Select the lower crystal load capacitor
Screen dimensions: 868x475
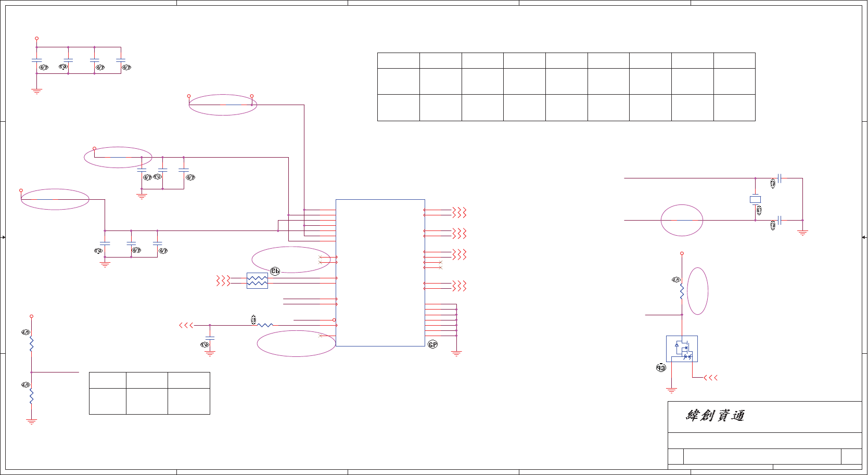[x=780, y=220]
